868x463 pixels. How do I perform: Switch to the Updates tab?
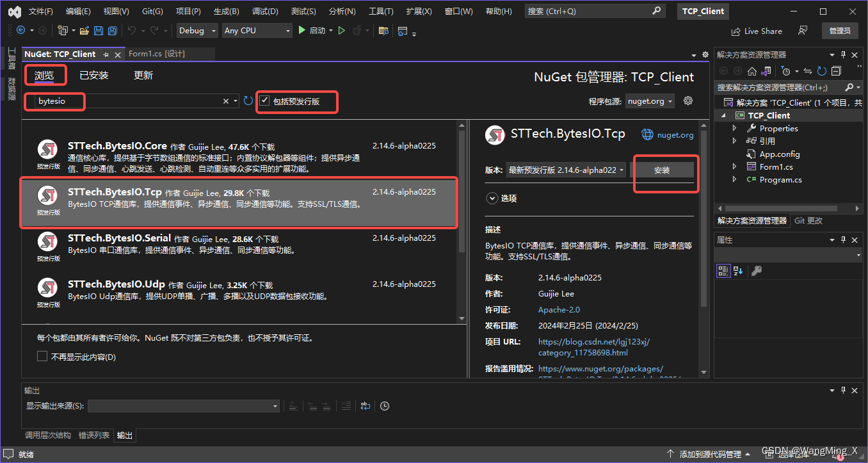pos(143,75)
